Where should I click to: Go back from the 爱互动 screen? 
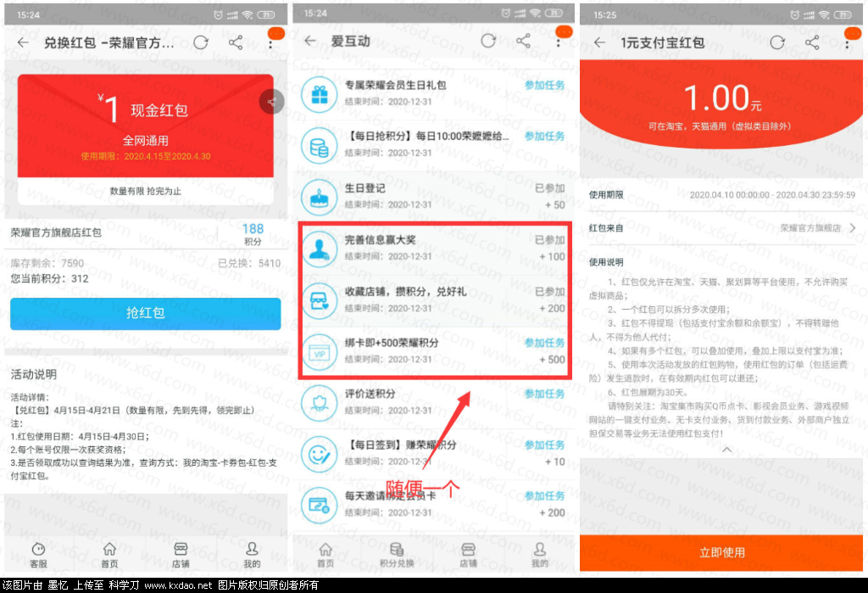[310, 41]
